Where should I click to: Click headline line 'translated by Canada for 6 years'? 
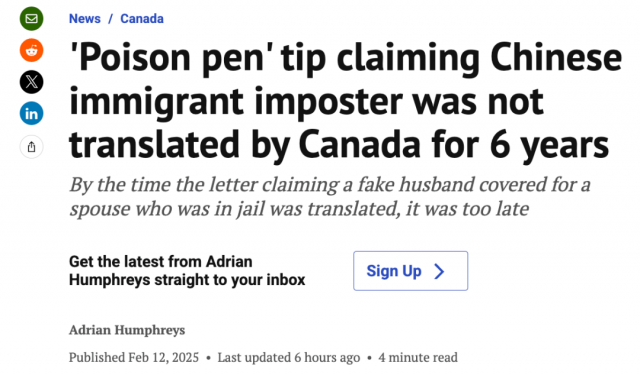339,145
